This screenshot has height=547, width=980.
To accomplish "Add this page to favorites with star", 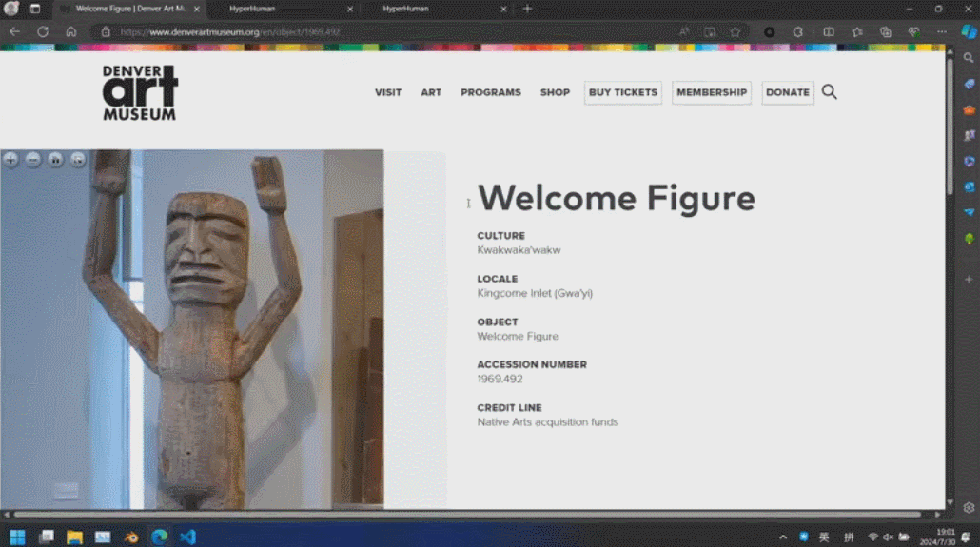I will (x=735, y=32).
